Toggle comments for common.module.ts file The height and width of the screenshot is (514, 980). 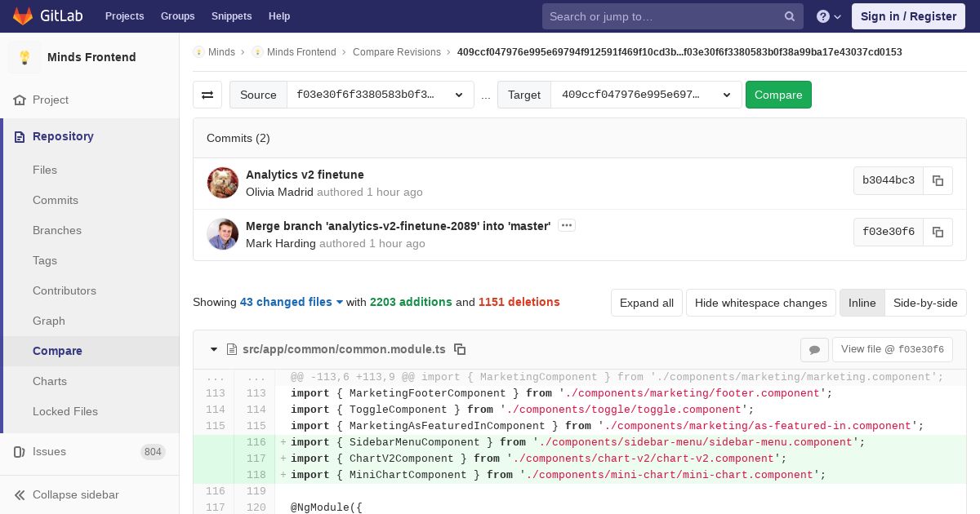[814, 349]
